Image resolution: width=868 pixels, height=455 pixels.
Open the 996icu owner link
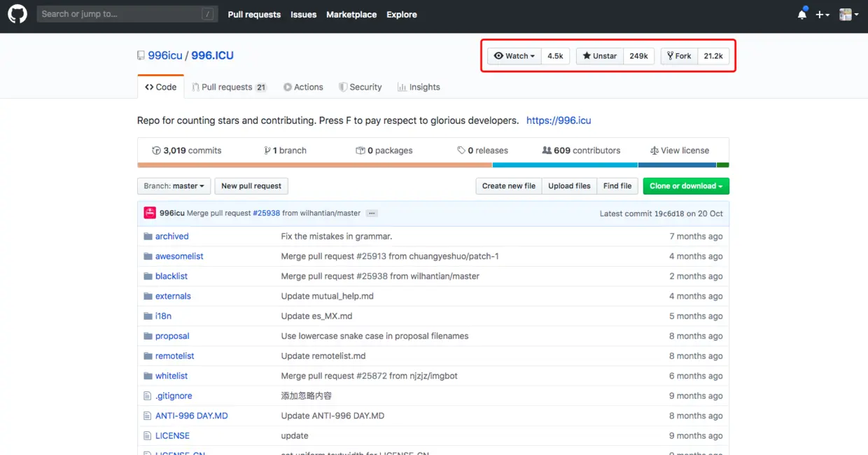click(165, 55)
